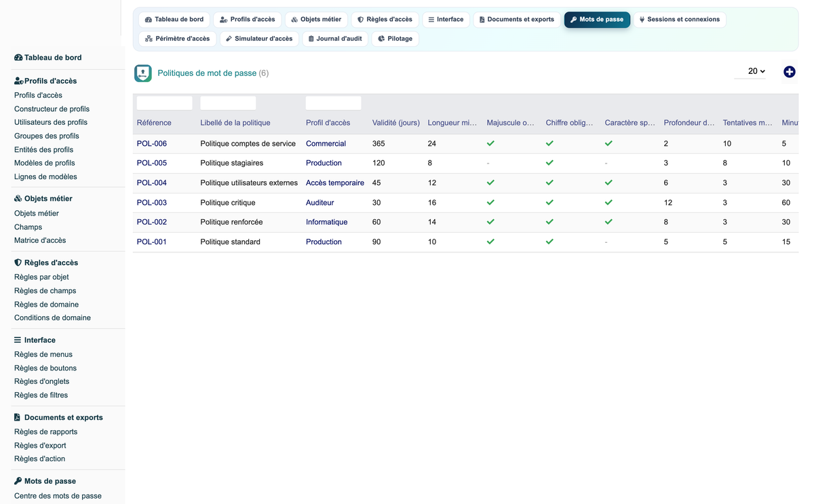814x504 pixels.
Task: Open Tableau de bord tab
Action: click(174, 20)
